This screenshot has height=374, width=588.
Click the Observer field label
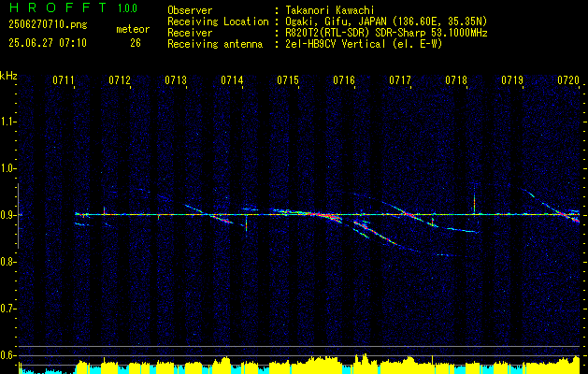(190, 10)
